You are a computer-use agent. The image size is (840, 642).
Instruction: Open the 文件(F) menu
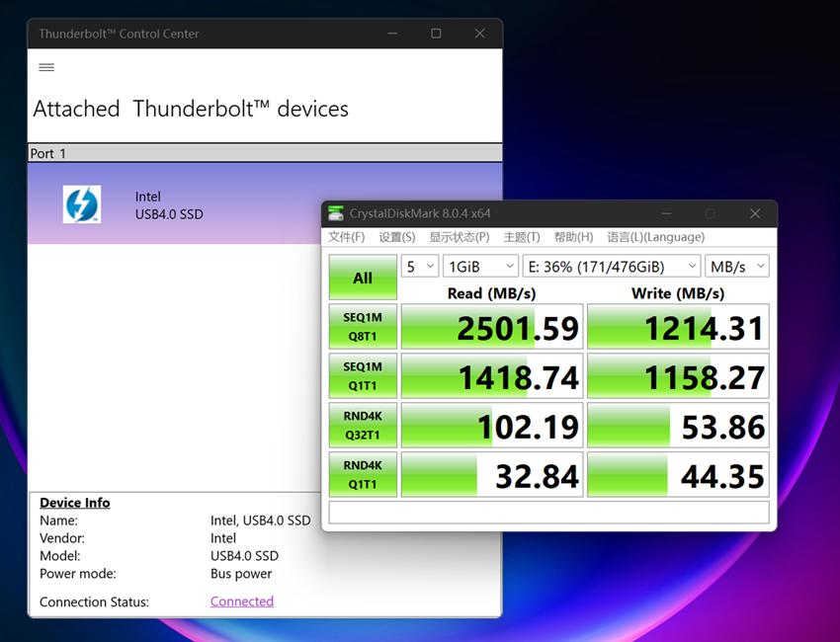(346, 237)
